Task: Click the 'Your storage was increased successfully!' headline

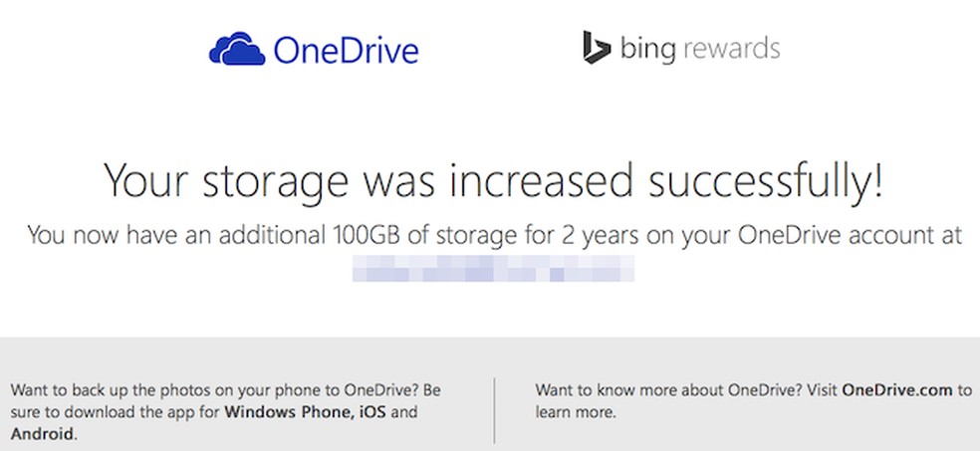Action: click(494, 183)
